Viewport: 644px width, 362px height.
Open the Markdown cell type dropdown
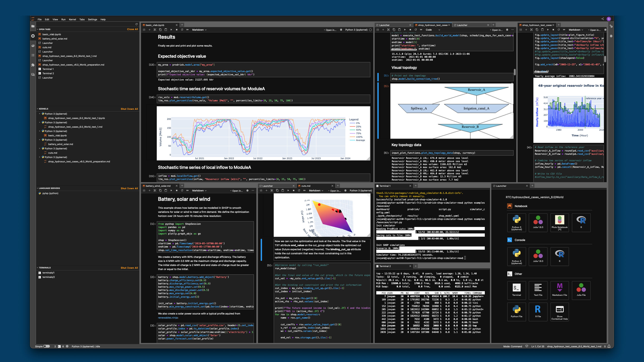click(199, 30)
